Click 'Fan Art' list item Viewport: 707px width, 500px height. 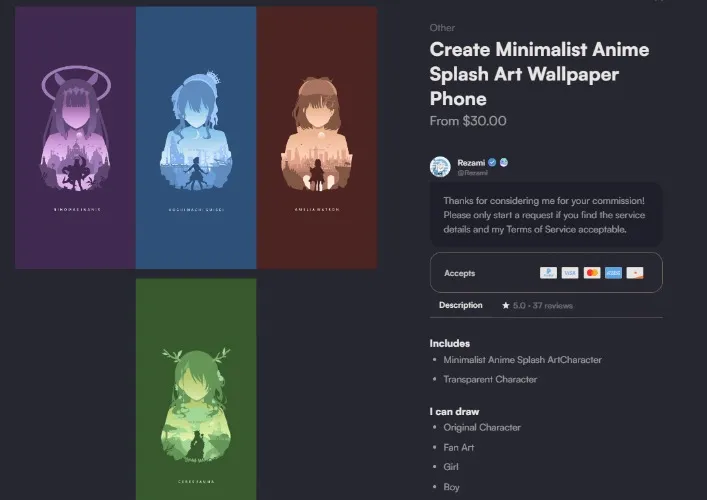(458, 447)
